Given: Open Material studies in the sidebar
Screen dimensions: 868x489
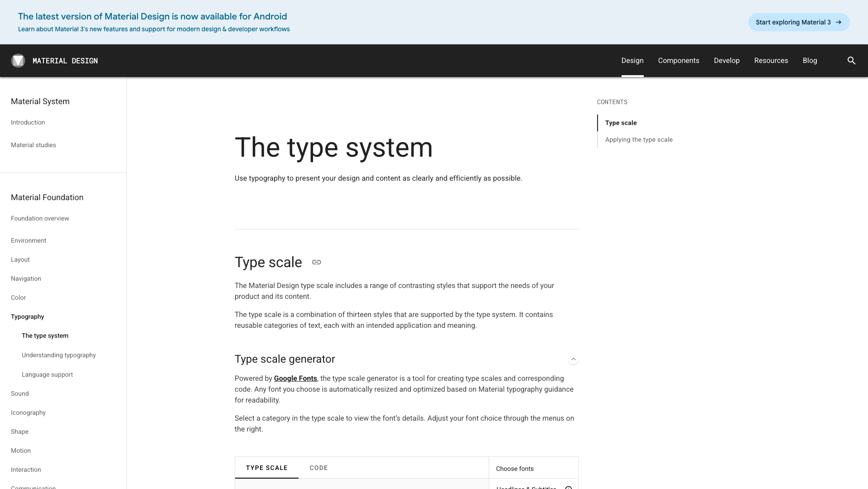Looking at the screenshot, I should click(33, 145).
